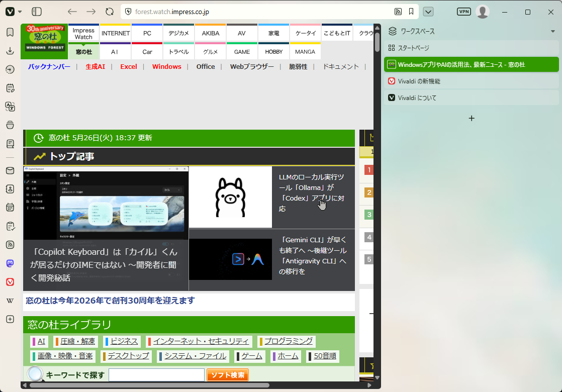Viewport: 562px width, 392px height.
Task: Open the Vivaldi main menu icon
Action: [10, 12]
